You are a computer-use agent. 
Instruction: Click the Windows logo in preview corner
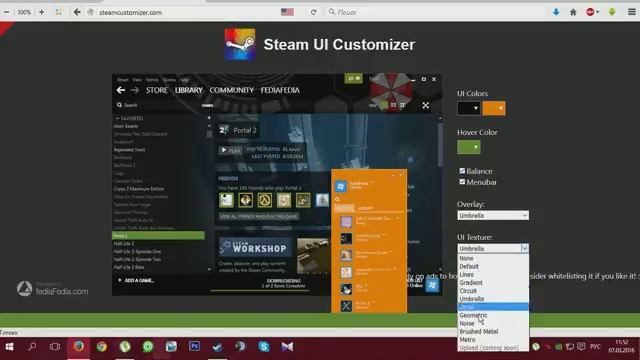coord(432,285)
